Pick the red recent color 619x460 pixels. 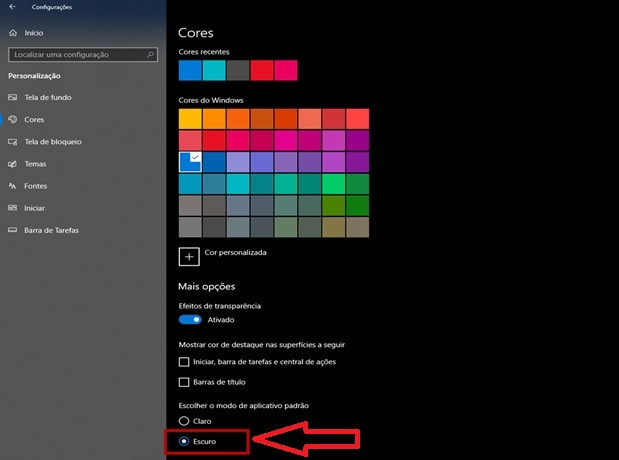point(262,70)
